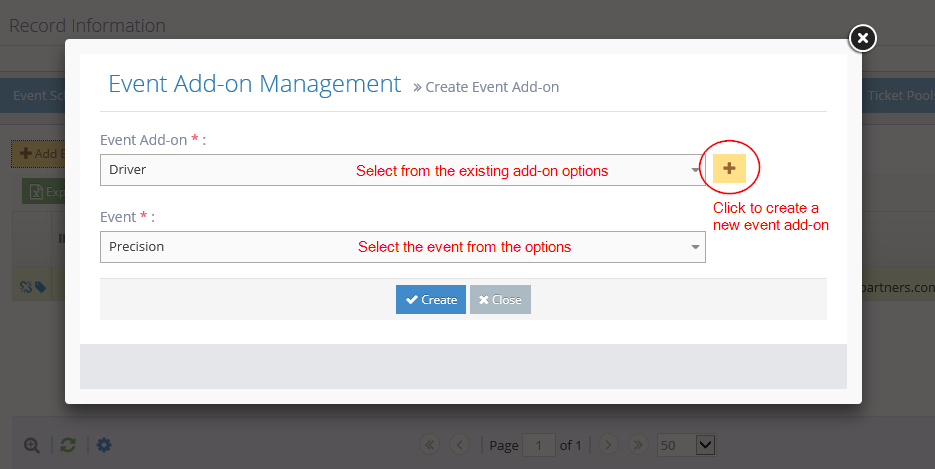Image resolution: width=935 pixels, height=469 pixels.
Task: Open the Event dropdown showing Precision
Action: [402, 247]
